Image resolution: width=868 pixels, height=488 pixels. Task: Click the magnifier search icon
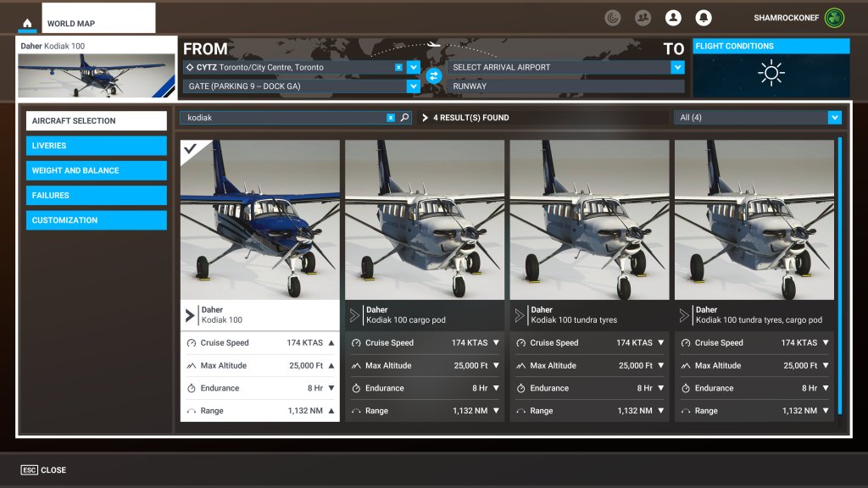pyautogui.click(x=404, y=118)
